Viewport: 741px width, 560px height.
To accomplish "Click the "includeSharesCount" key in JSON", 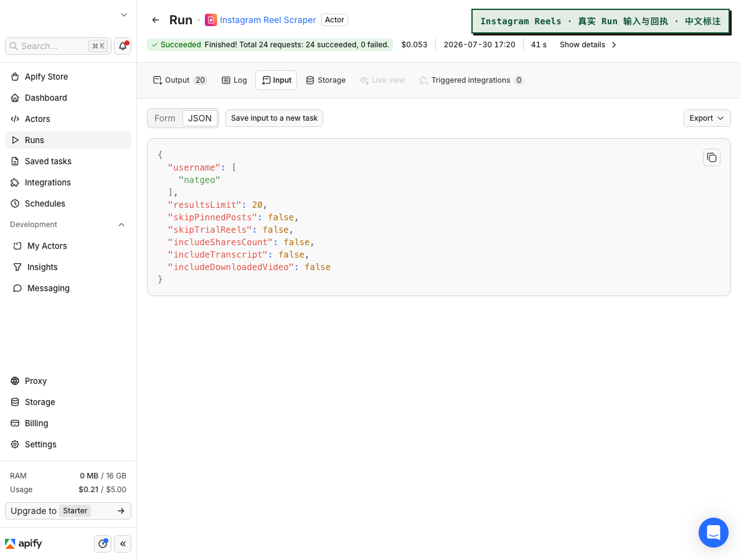I will point(220,242).
